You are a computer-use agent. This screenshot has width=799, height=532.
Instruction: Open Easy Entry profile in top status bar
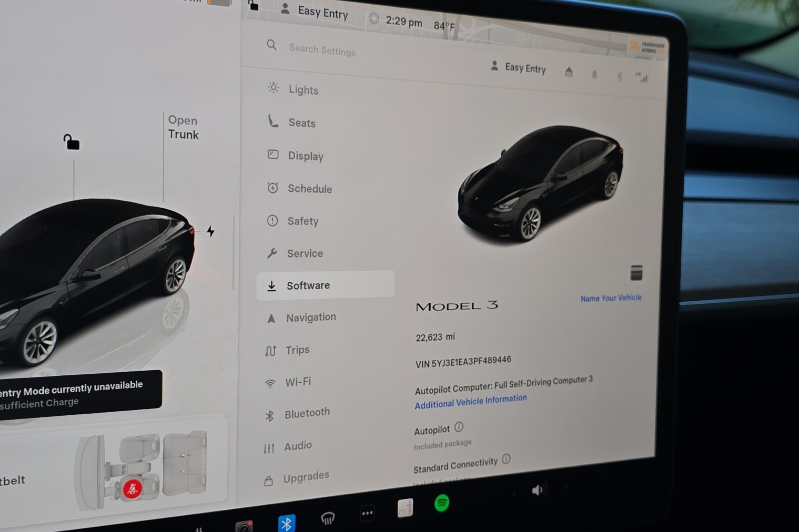click(x=314, y=11)
